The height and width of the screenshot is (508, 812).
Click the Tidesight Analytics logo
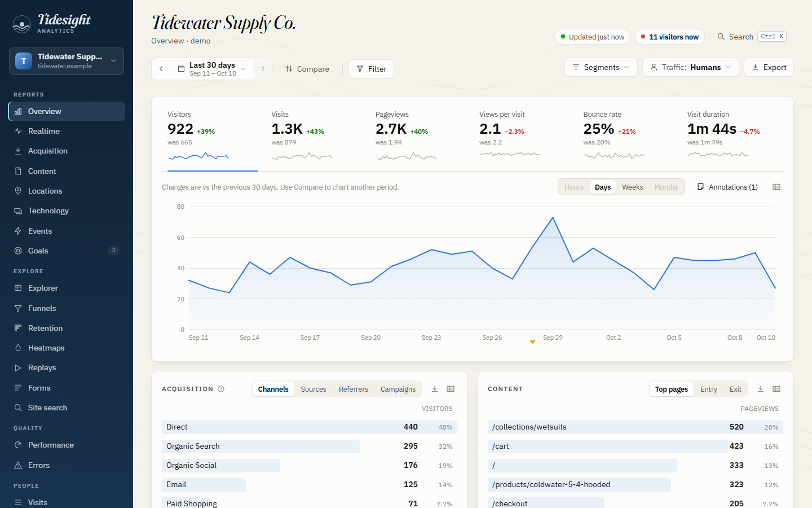tap(52, 23)
